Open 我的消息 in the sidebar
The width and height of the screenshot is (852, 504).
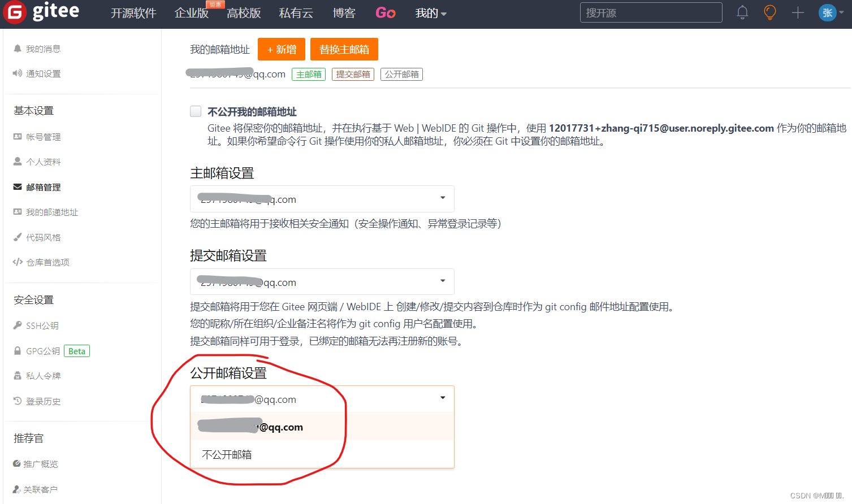click(x=42, y=49)
